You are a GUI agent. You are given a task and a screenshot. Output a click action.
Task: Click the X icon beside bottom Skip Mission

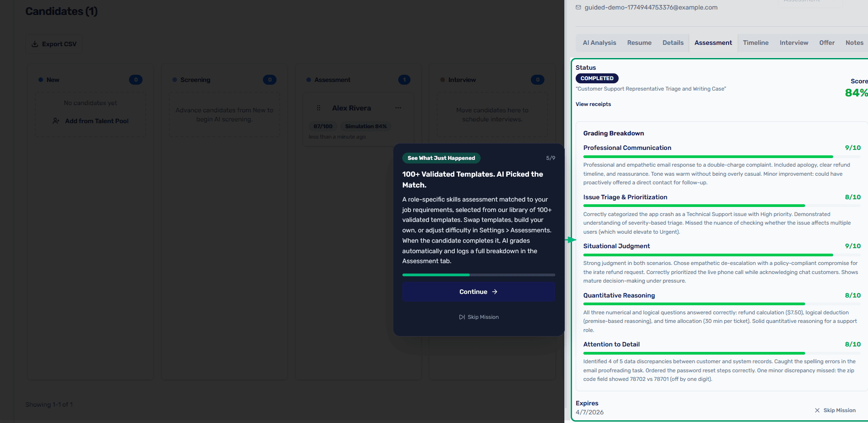pyautogui.click(x=817, y=410)
